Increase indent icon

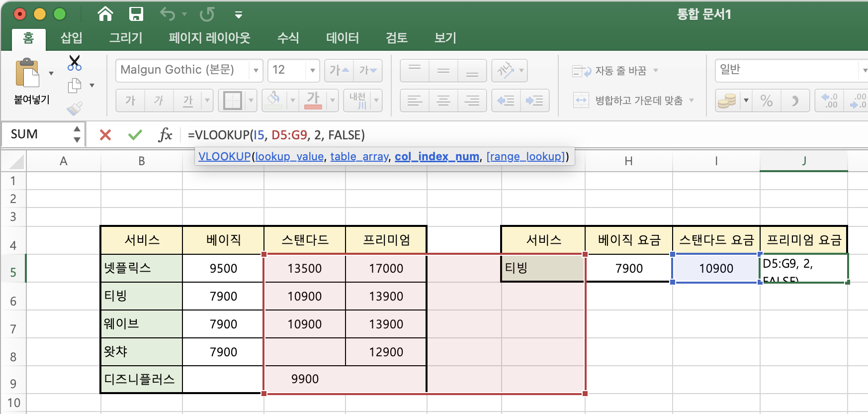pyautogui.click(x=535, y=101)
